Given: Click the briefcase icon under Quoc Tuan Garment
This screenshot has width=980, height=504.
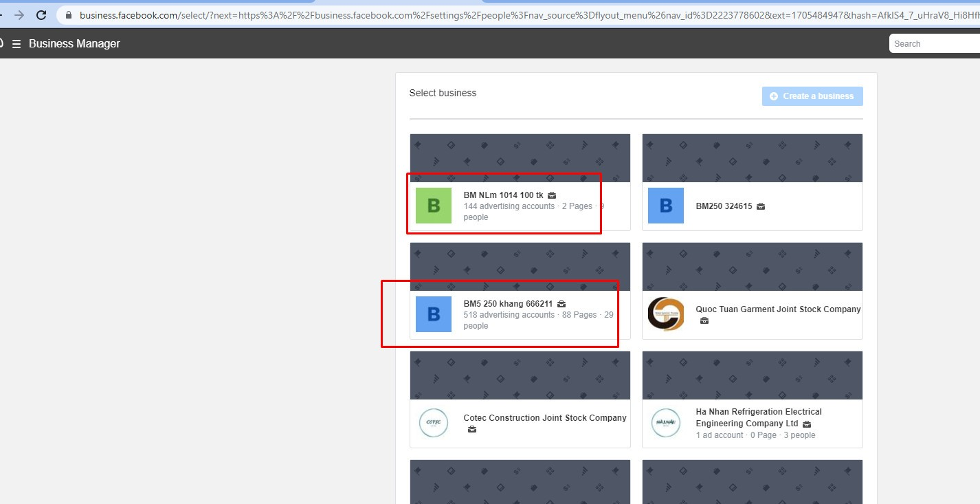Looking at the screenshot, I should (704, 320).
